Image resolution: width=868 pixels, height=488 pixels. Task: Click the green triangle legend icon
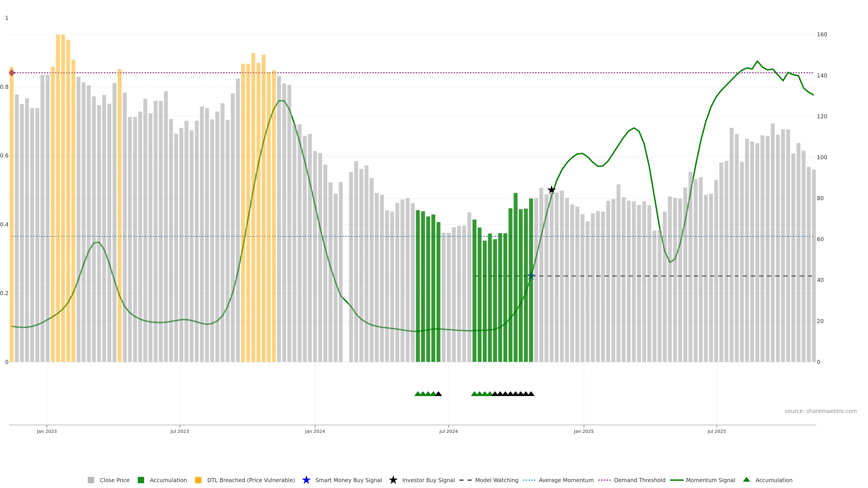pyautogui.click(x=746, y=480)
